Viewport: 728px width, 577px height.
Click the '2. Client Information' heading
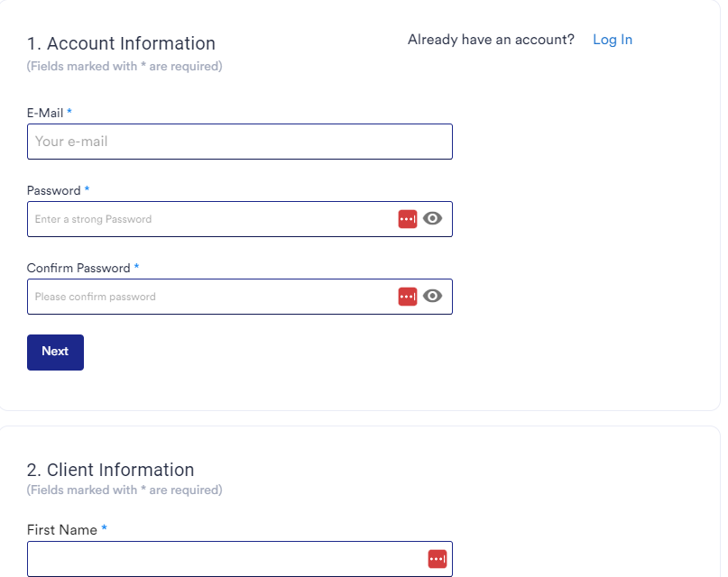[x=110, y=470]
